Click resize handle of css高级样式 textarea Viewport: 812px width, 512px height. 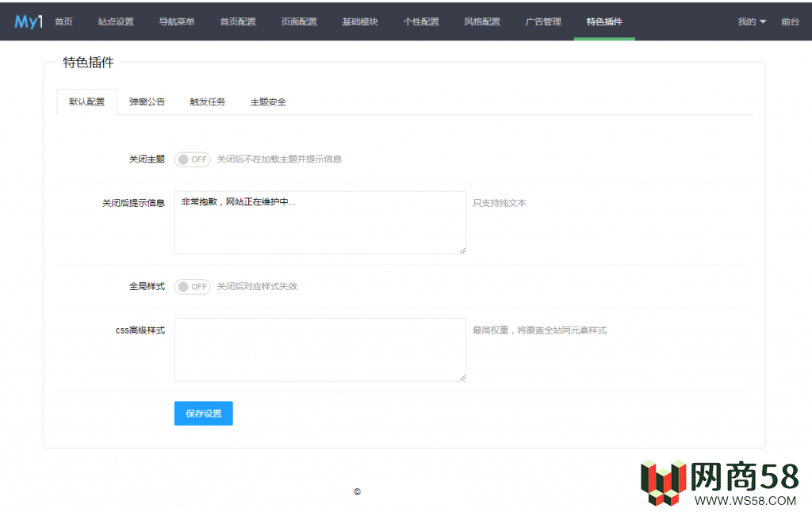pyautogui.click(x=462, y=378)
